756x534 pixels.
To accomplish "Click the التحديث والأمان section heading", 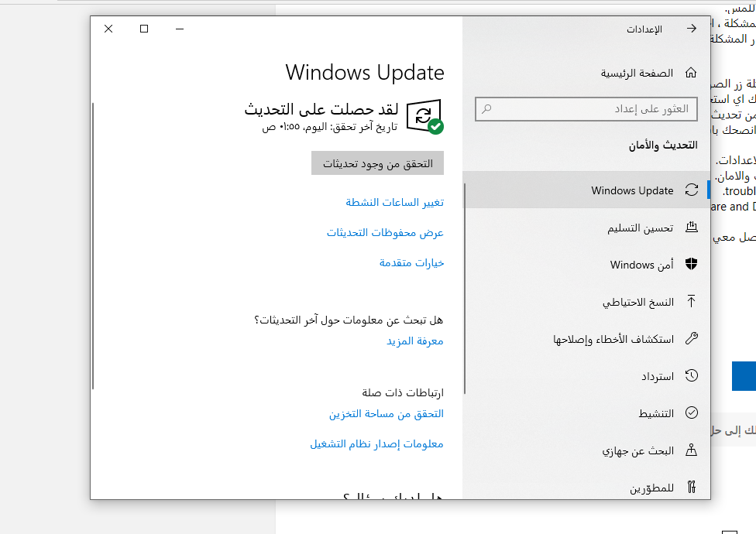I will point(663,145).
